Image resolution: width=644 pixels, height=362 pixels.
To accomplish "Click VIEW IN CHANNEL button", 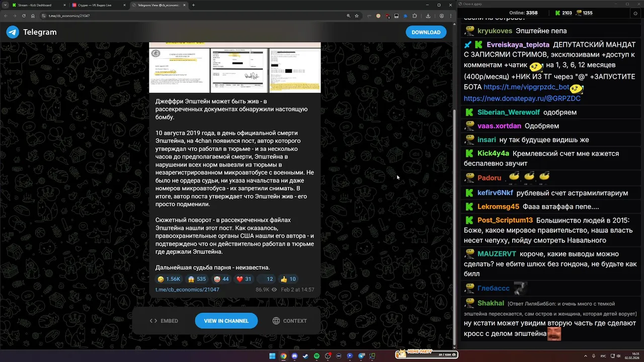I will click(226, 321).
